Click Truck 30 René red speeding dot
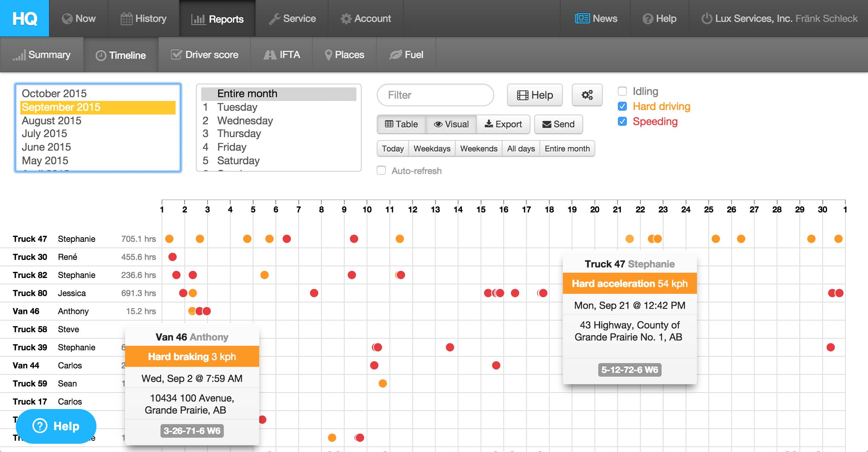This screenshot has width=868, height=452. [173, 257]
